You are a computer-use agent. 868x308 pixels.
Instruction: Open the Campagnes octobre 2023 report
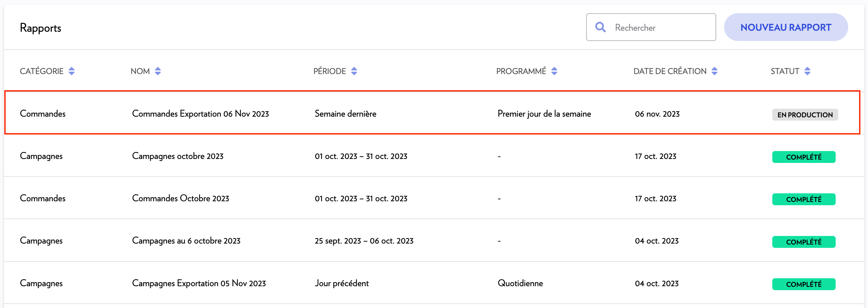point(178,156)
